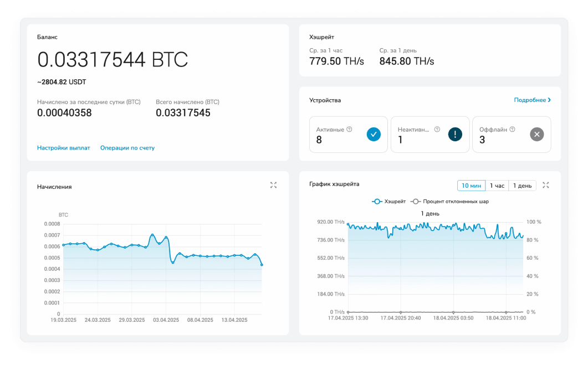Open help tooltip next to Оффлайн
The height and width of the screenshot is (365, 588).
point(512,130)
